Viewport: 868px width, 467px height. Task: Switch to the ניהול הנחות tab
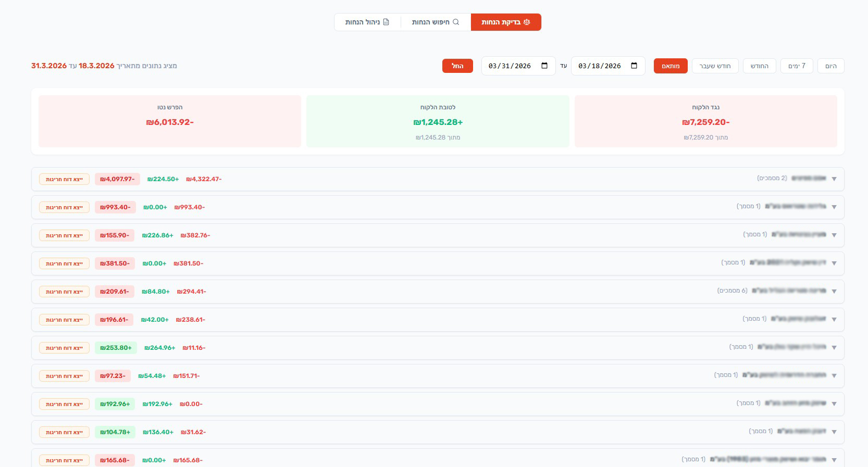(x=367, y=22)
